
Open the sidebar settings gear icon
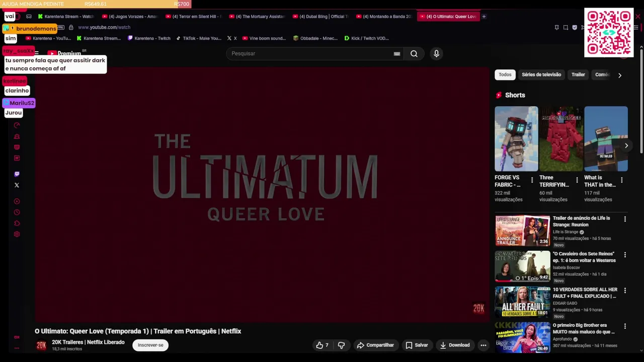[17, 234]
